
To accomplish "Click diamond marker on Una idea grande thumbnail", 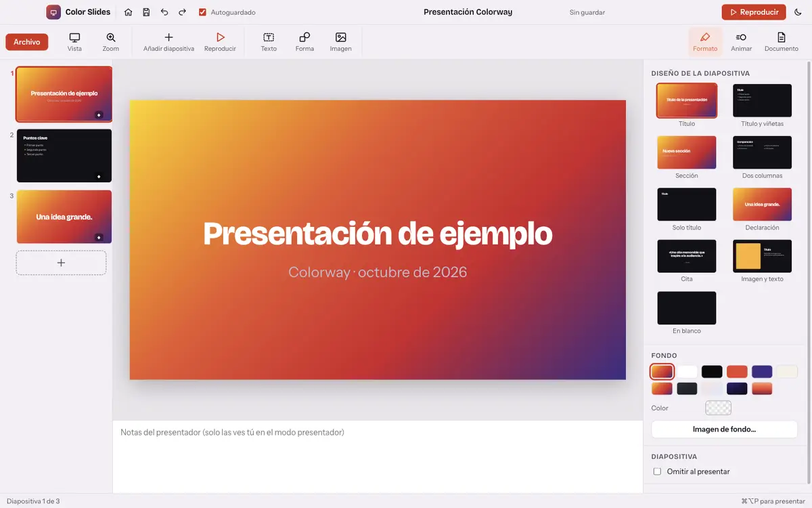I will [99, 238].
